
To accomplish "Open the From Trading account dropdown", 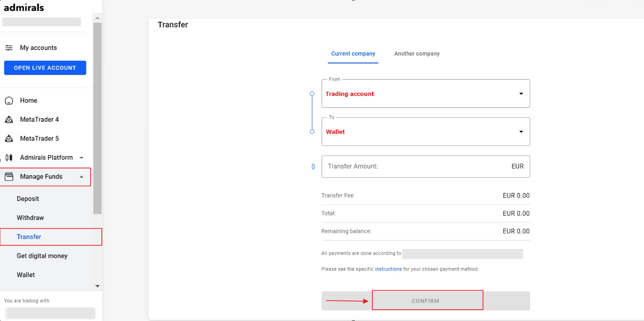I will pyautogui.click(x=425, y=93).
